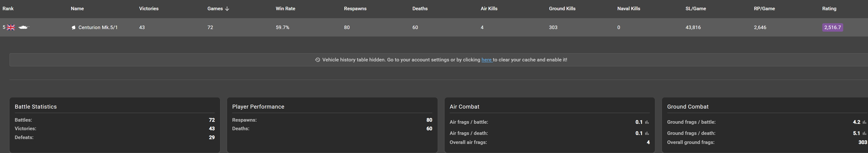
Task: Click the history icon in hidden-table notice
Action: 317,60
